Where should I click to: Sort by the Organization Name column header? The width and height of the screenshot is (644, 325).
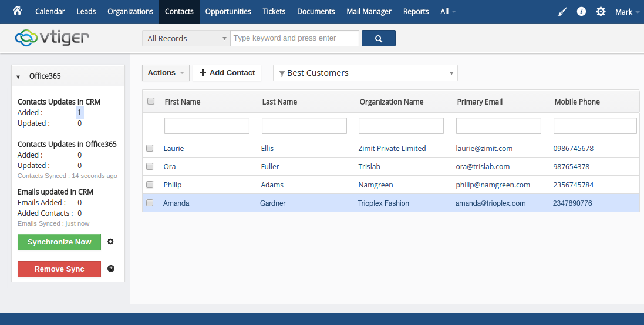coord(392,102)
